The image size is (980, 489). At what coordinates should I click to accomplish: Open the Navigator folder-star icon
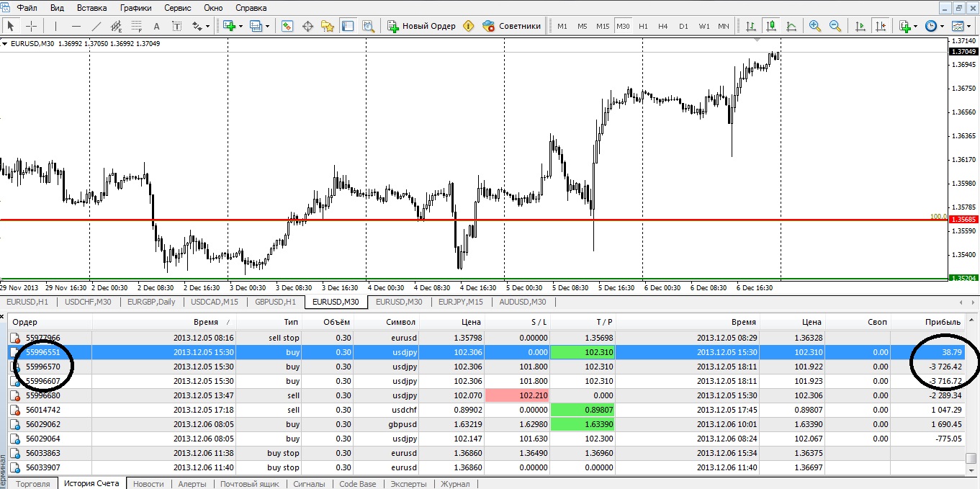pos(328,26)
